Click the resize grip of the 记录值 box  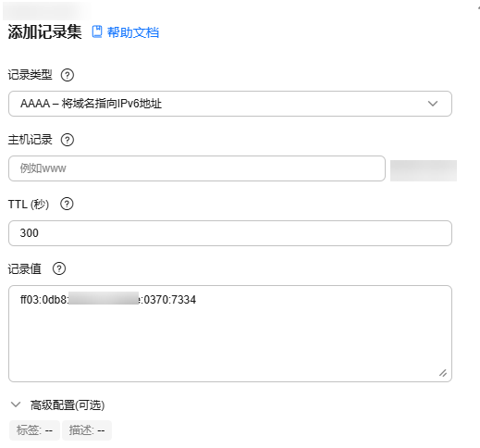pos(443,373)
